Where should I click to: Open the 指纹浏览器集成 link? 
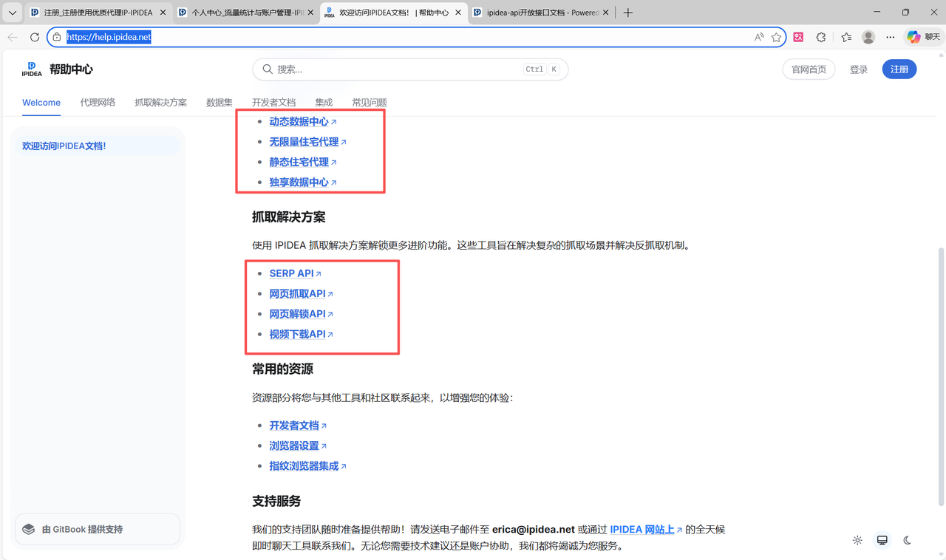tap(307, 466)
